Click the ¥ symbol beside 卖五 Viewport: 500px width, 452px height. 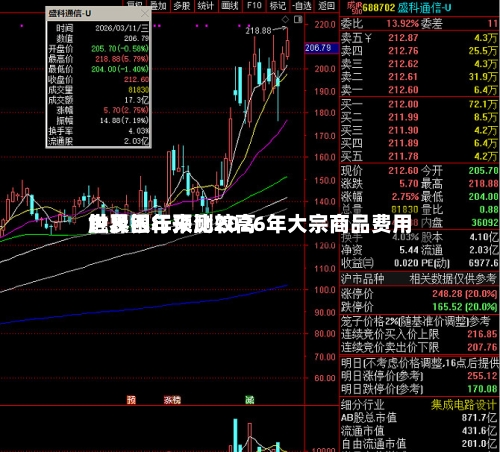point(368,38)
